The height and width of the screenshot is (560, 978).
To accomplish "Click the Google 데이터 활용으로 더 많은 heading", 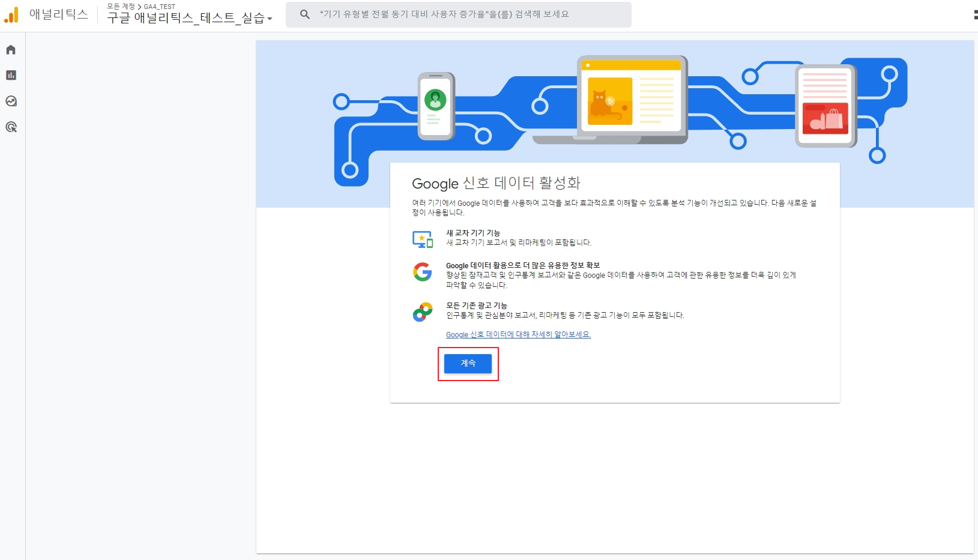I will click(523, 265).
